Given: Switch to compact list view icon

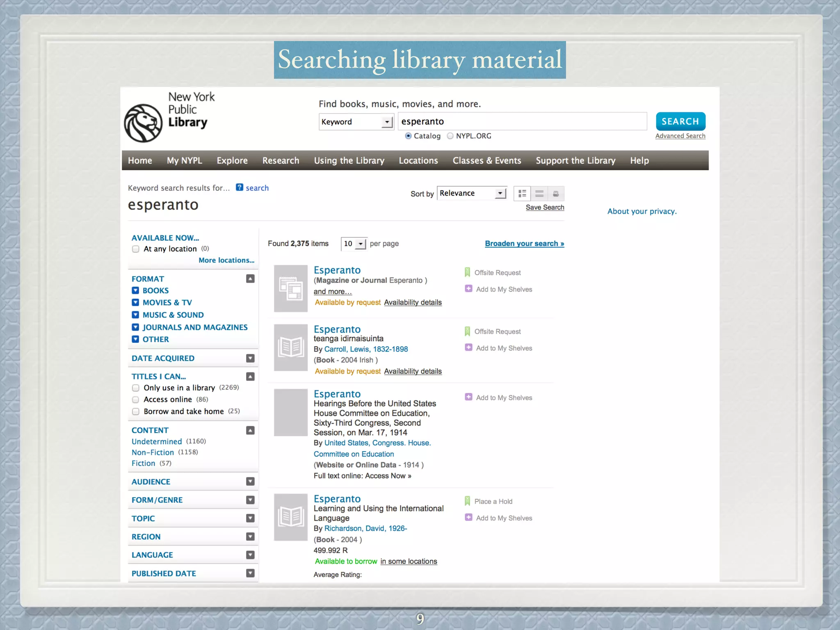Looking at the screenshot, I should click(539, 193).
